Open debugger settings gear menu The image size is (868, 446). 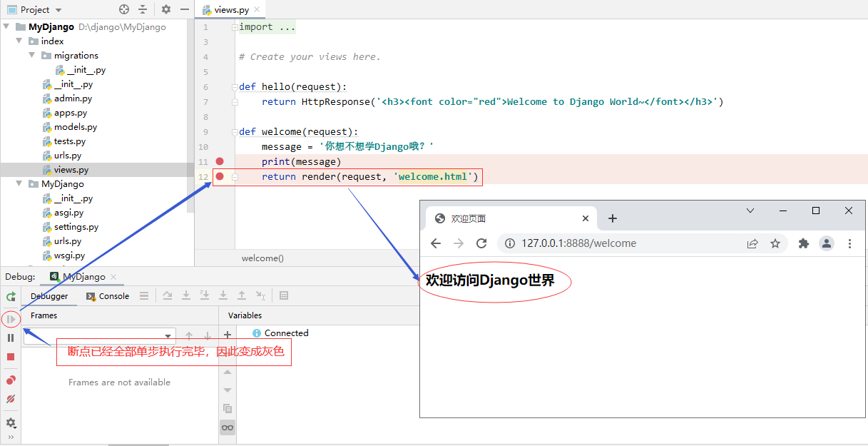click(11, 423)
